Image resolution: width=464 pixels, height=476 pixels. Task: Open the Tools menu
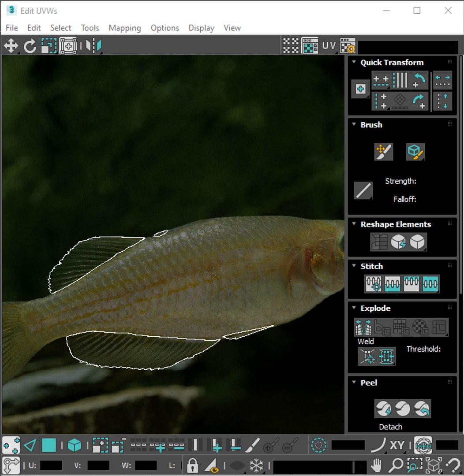coord(90,28)
